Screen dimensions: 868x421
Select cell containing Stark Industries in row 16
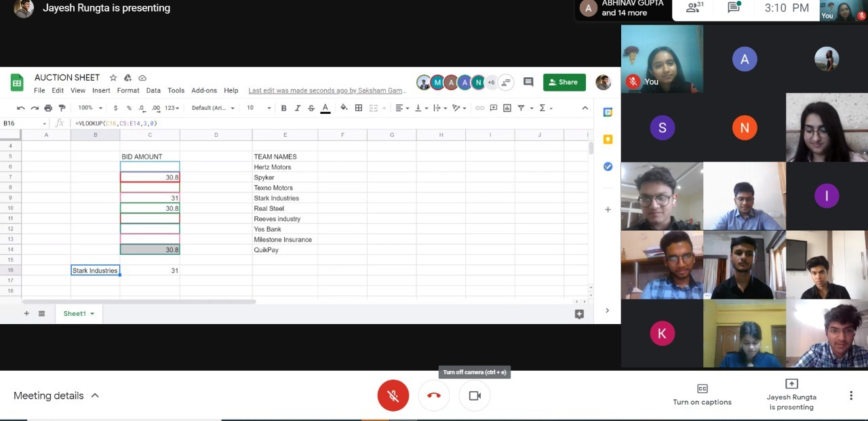pyautogui.click(x=95, y=270)
